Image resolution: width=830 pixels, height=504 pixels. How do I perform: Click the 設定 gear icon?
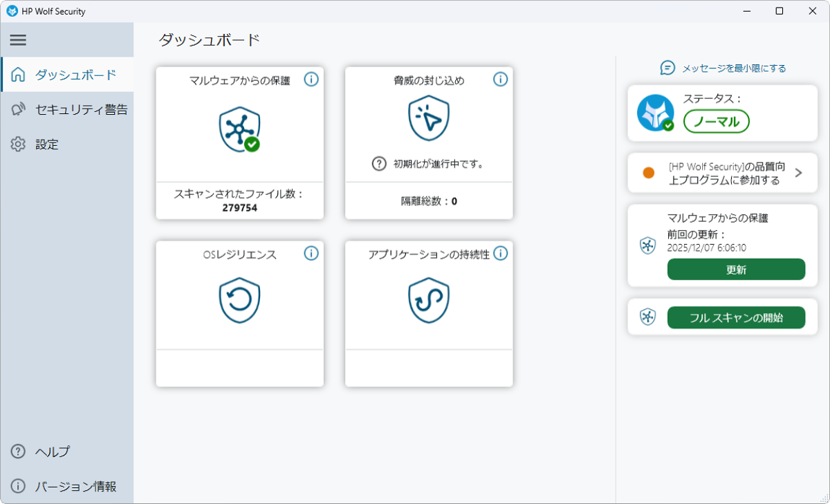(19, 144)
